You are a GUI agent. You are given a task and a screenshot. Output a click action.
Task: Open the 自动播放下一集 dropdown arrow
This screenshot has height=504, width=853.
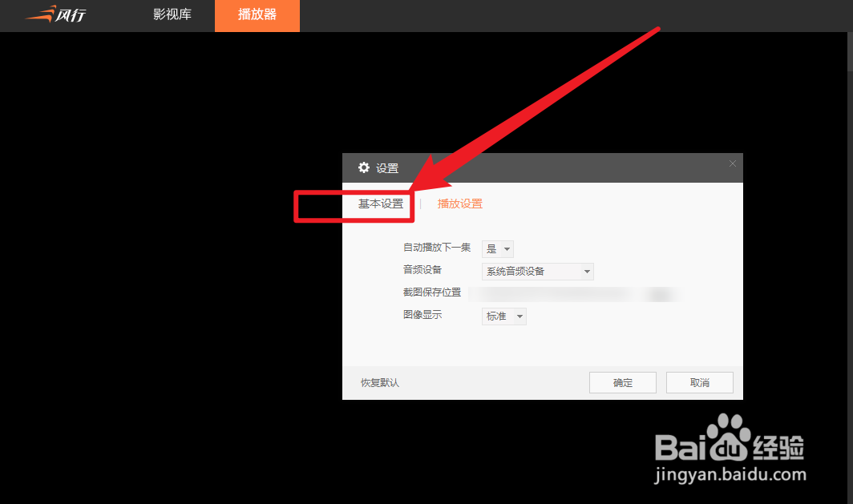pyautogui.click(x=507, y=248)
